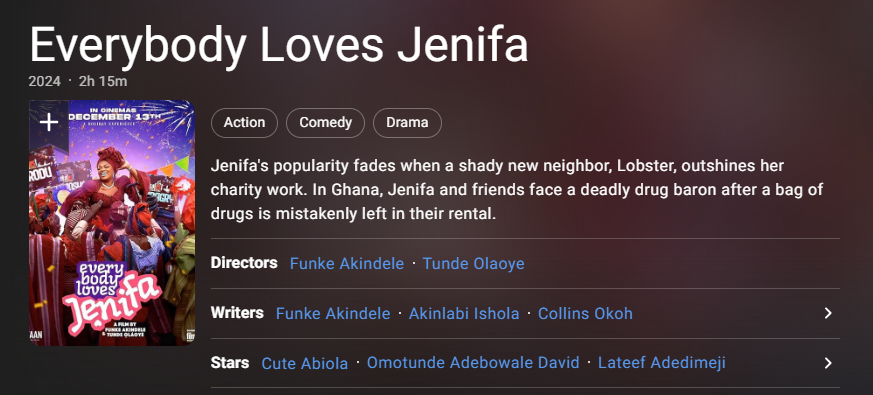Select the Comedy genre chip

326,123
